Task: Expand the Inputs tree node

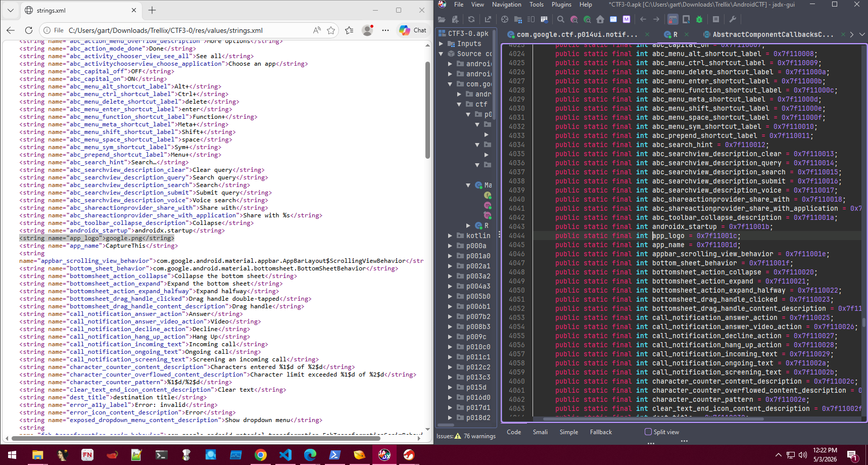Action: [441, 44]
